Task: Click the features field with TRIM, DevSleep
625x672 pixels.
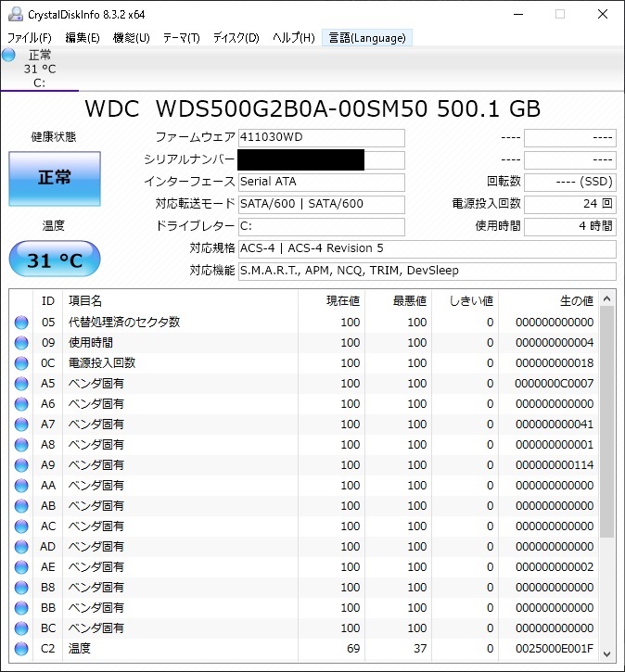Action: click(427, 272)
